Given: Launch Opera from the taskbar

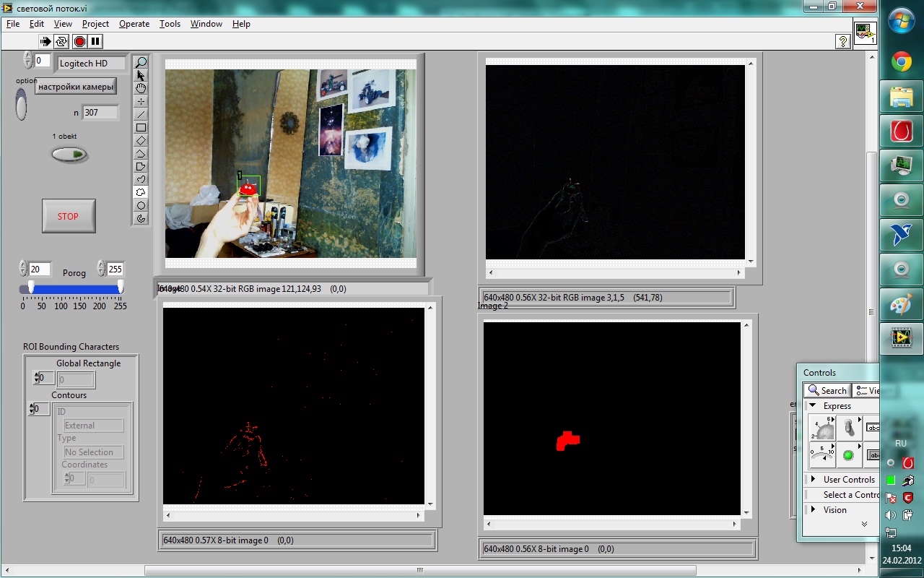Looking at the screenshot, I should [x=901, y=131].
